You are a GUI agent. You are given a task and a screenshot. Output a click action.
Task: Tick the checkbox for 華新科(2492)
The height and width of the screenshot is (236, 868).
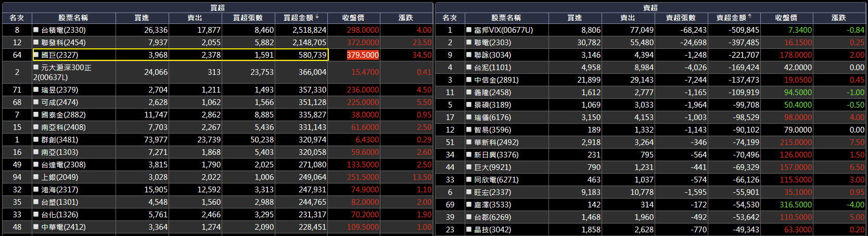tap(469, 142)
